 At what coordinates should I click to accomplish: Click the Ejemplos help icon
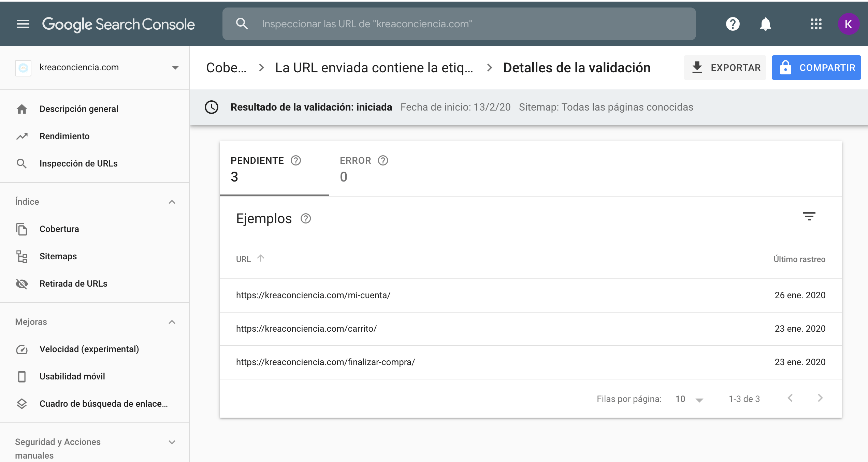[x=306, y=218]
